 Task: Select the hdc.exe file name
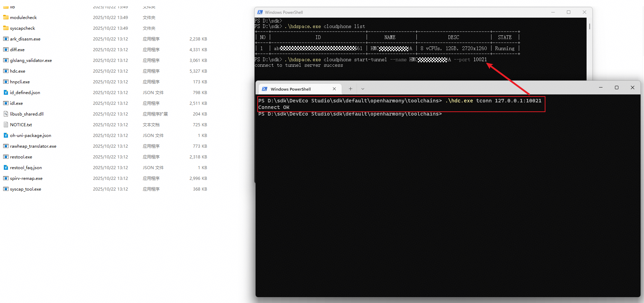tap(18, 71)
